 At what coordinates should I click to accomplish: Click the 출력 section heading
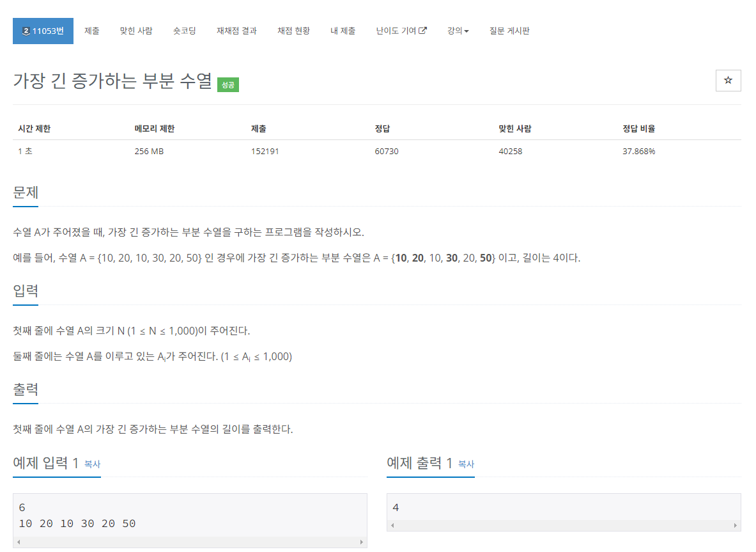pos(26,390)
